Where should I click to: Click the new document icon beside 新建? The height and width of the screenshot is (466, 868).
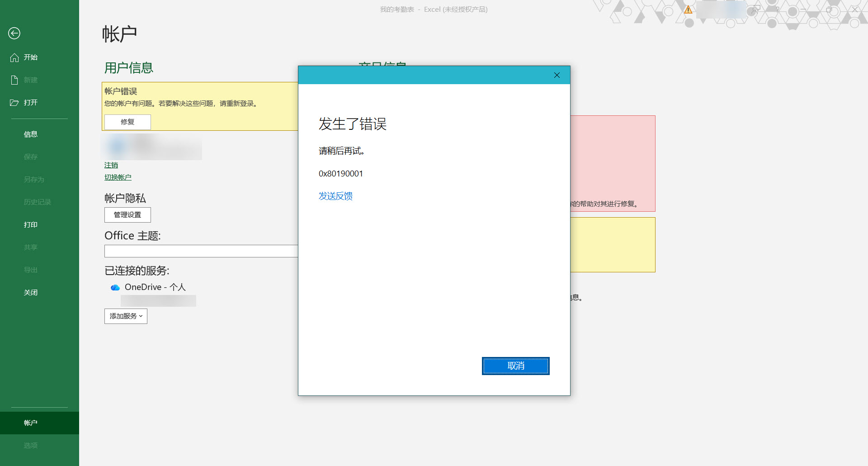click(14, 80)
